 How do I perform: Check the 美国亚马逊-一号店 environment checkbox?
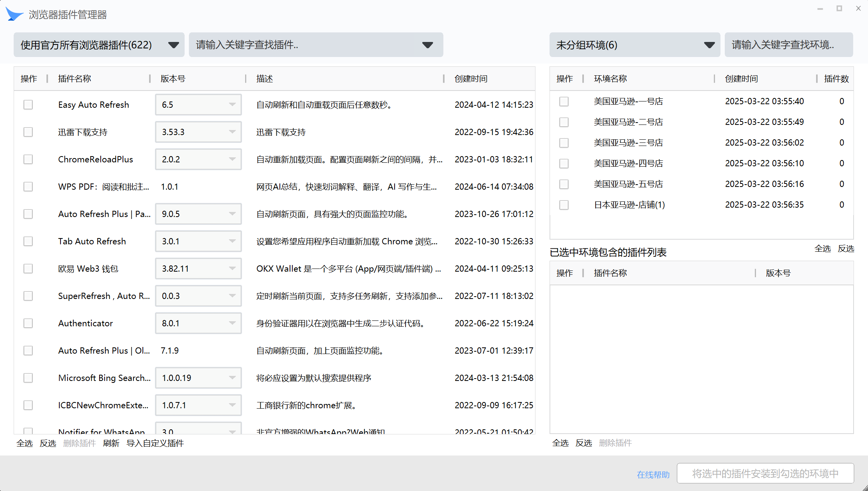point(564,101)
